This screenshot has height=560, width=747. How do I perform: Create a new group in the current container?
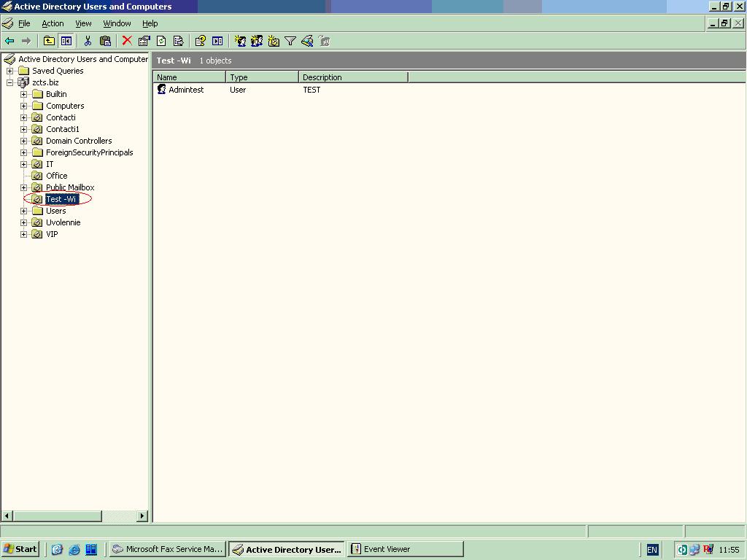257,41
